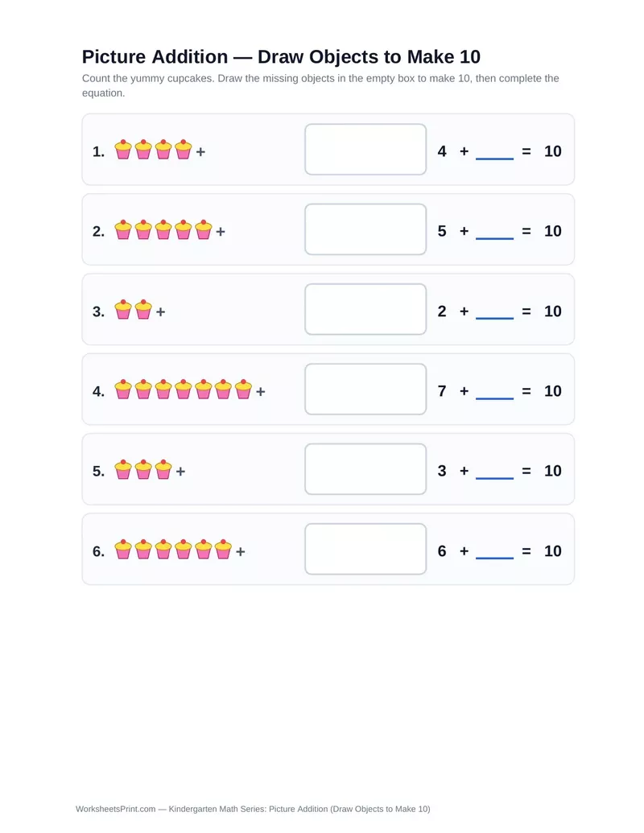
Task: Click the last cupcake in row 2
Action: click(x=204, y=229)
